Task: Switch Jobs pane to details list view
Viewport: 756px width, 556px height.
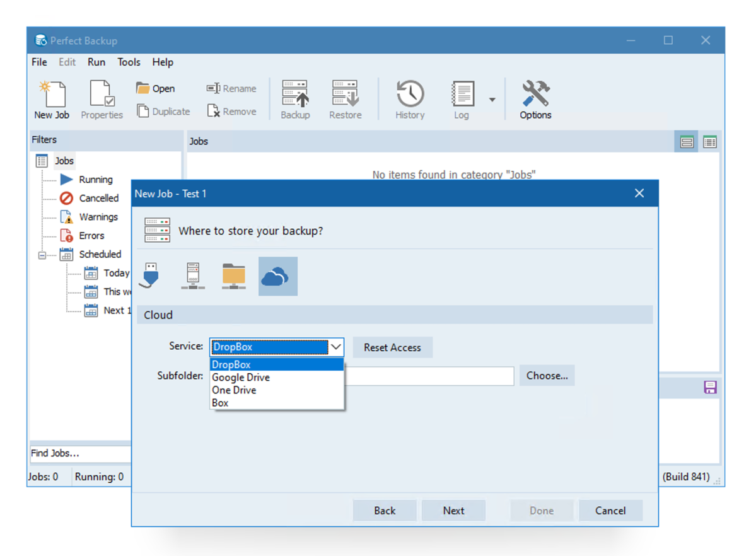Action: coord(710,142)
